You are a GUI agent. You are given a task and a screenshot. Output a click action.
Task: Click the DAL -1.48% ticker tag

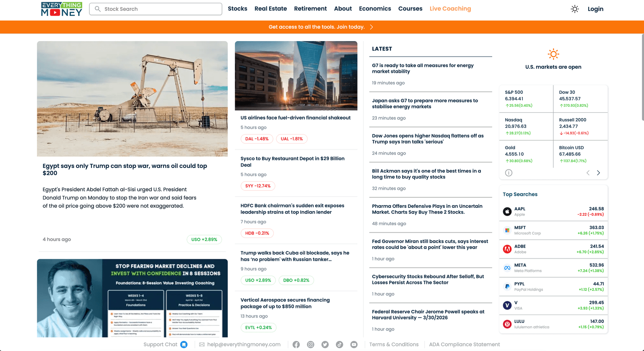point(257,139)
